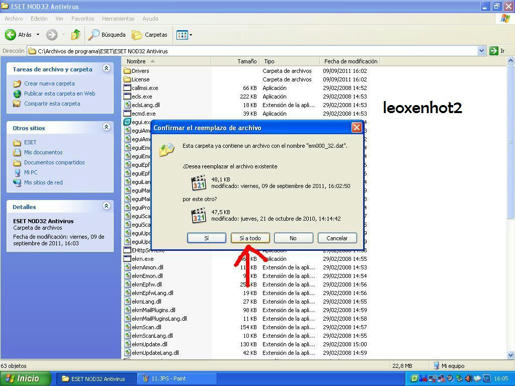Collapse the Otros sitios panel
This screenshot has width=515, height=386.
[106, 127]
